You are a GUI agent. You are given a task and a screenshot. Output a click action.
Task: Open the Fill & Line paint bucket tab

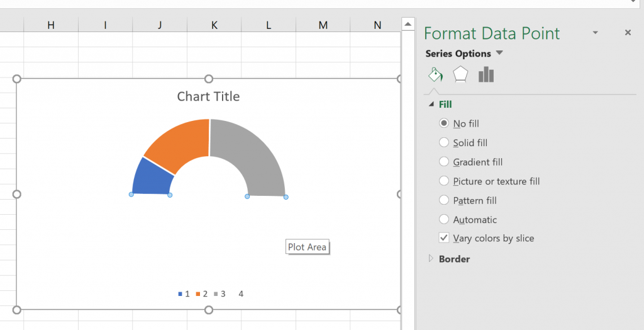435,75
